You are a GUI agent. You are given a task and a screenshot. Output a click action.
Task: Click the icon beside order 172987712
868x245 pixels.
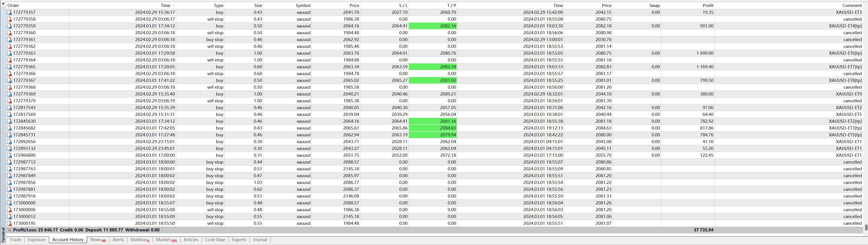(x=10, y=162)
